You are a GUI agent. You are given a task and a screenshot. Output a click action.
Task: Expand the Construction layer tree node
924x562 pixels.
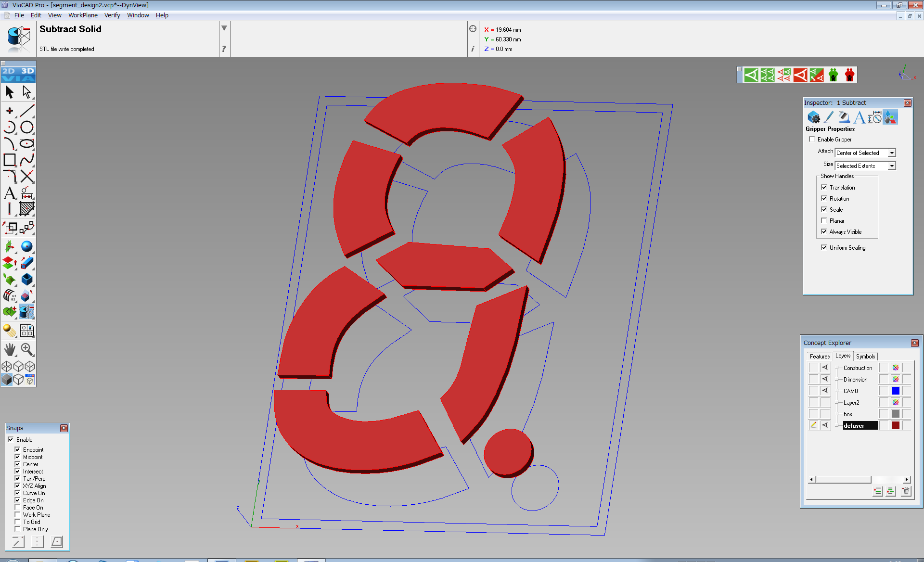837,368
